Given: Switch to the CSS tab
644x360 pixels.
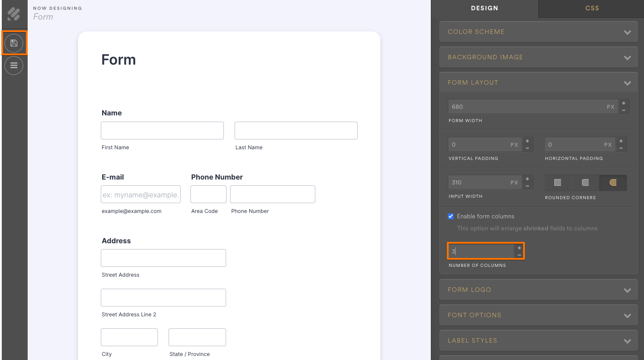Looking at the screenshot, I should pyautogui.click(x=592, y=8).
